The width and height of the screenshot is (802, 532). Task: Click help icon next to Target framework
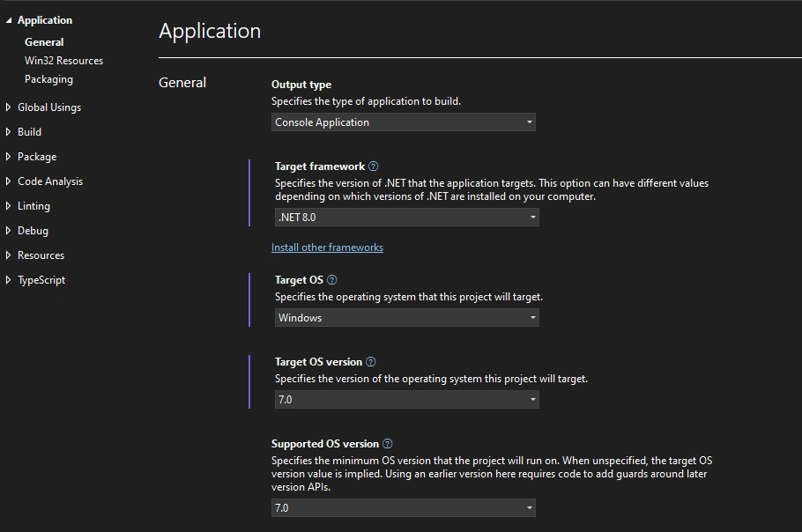pos(374,166)
